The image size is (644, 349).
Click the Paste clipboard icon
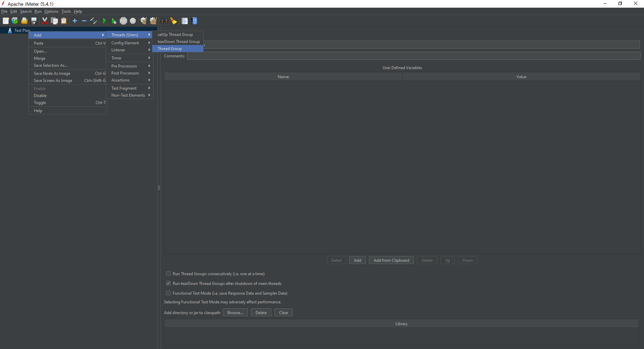[x=64, y=21]
